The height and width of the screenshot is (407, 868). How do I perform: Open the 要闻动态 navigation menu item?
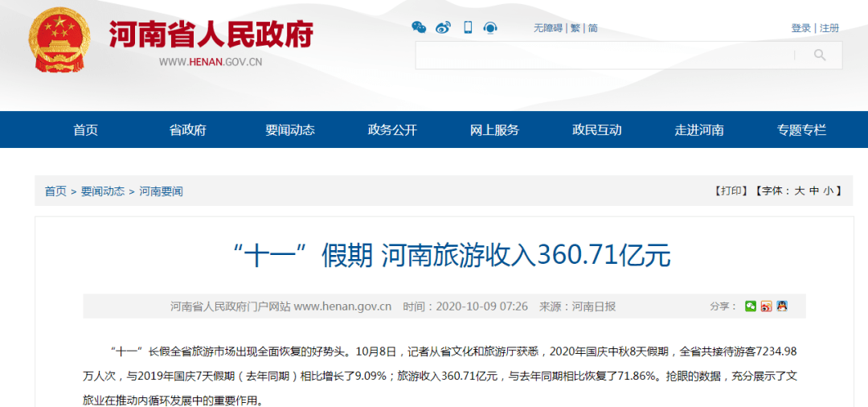point(290,130)
